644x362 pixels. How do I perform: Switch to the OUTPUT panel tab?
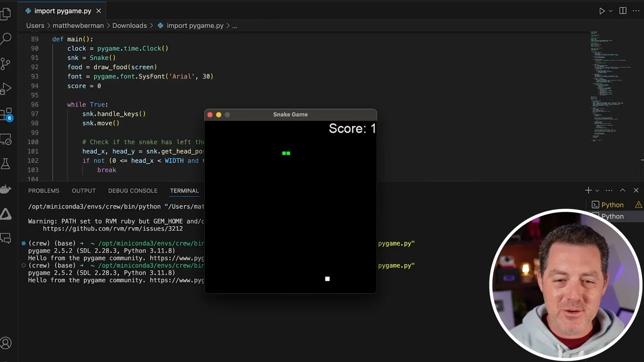pos(84,191)
